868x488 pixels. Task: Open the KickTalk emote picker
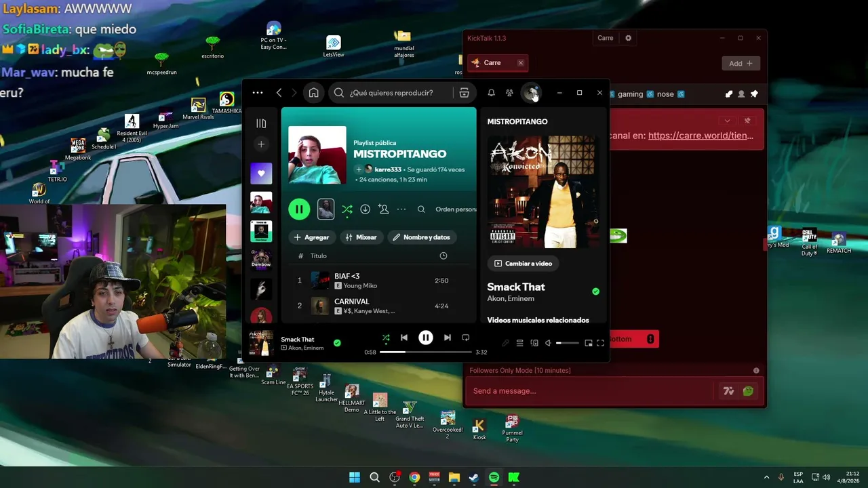748,391
